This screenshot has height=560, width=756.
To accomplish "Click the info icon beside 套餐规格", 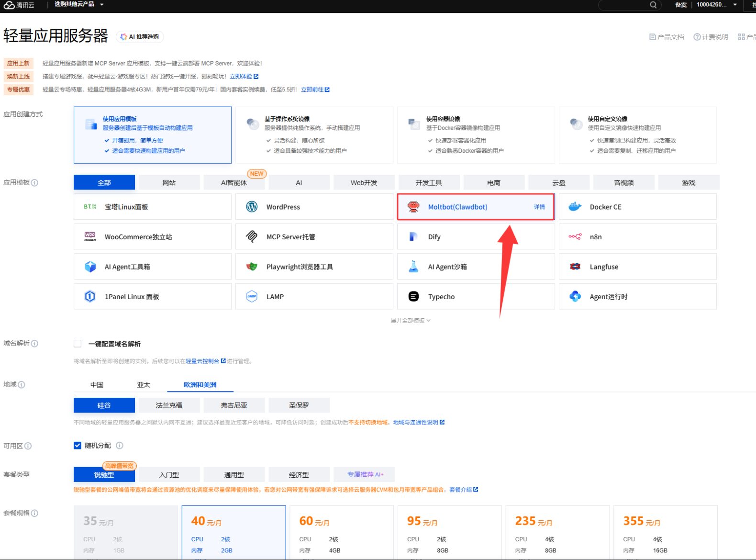I will tap(34, 513).
